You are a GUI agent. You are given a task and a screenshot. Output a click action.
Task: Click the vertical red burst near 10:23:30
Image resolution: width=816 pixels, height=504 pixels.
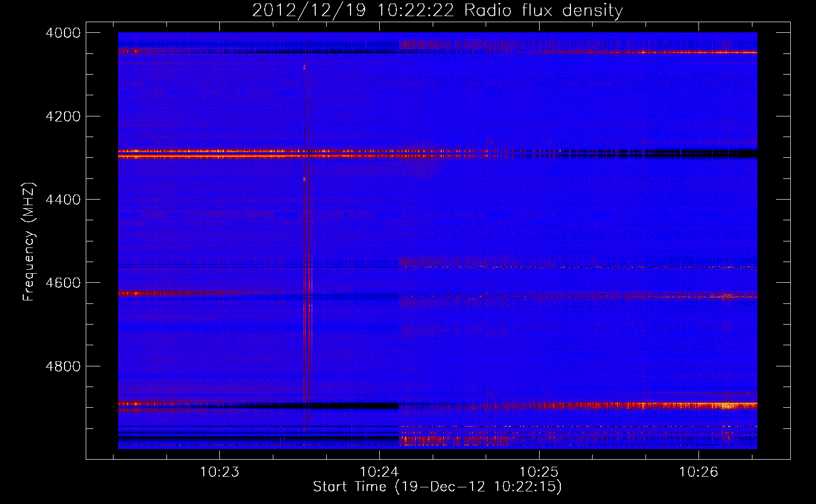(307, 242)
